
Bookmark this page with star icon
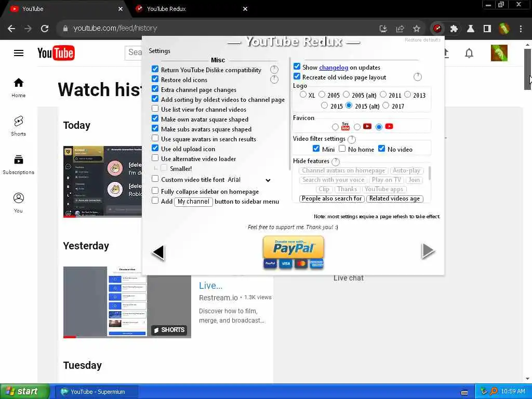[417, 29]
